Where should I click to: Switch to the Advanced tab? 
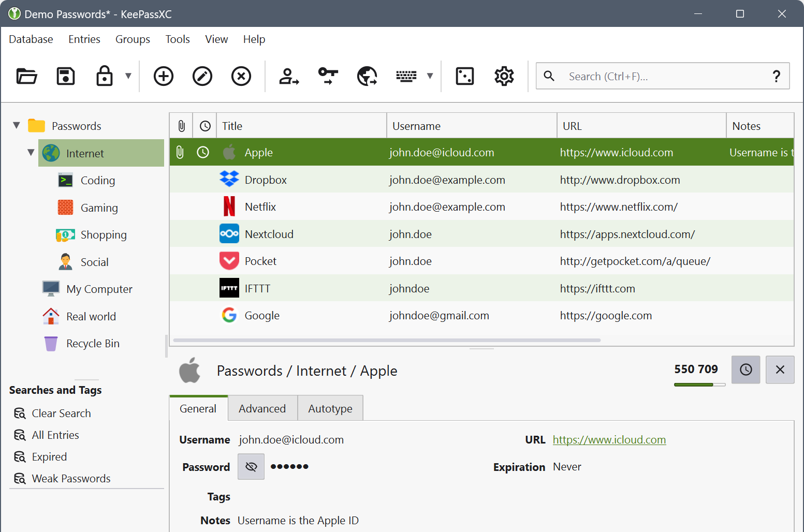click(x=262, y=408)
